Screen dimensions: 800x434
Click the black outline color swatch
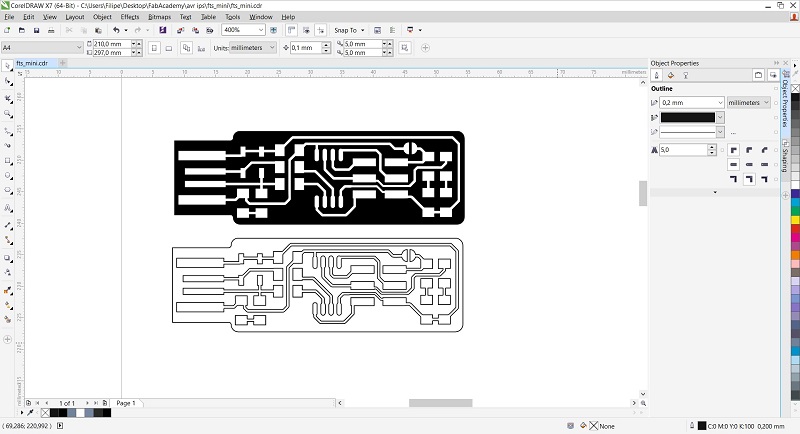(688, 117)
